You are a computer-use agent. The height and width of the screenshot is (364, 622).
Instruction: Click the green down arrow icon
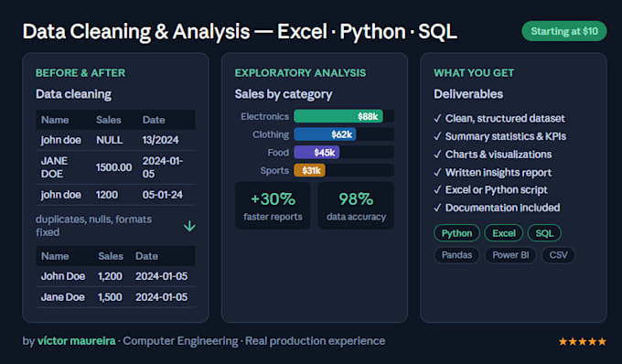[x=189, y=226]
